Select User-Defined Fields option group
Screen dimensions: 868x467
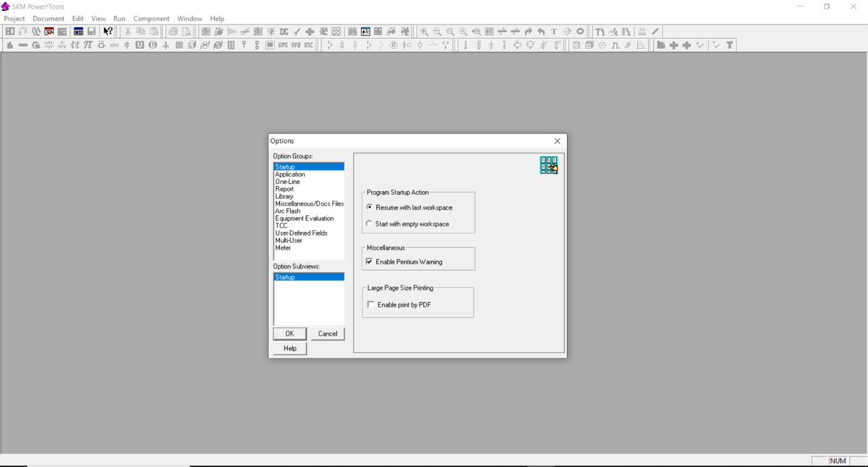tap(309, 233)
